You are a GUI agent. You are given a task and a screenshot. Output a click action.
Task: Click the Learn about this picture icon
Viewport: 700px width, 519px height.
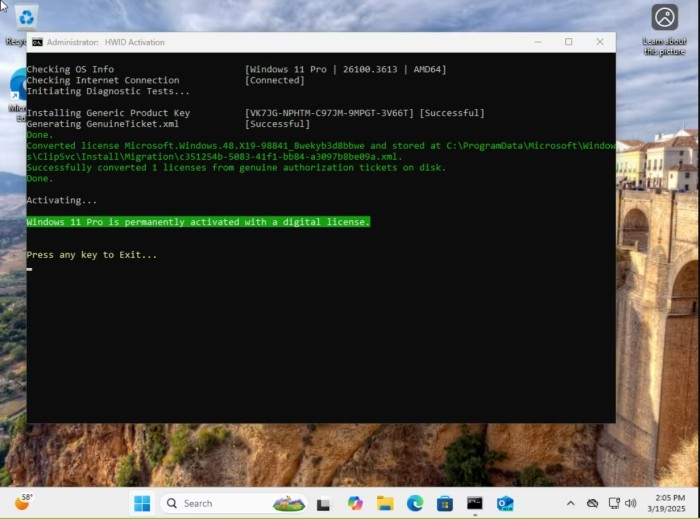pos(664,29)
